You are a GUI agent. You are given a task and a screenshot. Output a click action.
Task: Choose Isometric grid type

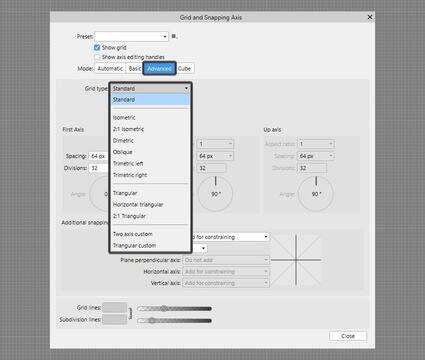pos(150,118)
